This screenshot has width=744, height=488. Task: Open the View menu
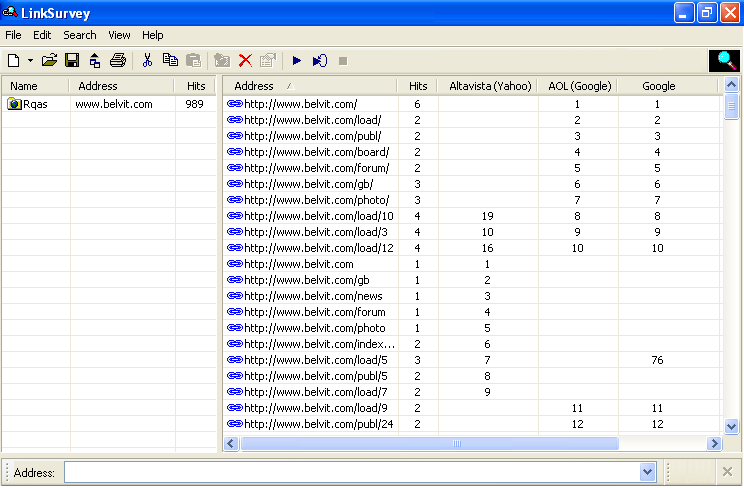pos(119,35)
